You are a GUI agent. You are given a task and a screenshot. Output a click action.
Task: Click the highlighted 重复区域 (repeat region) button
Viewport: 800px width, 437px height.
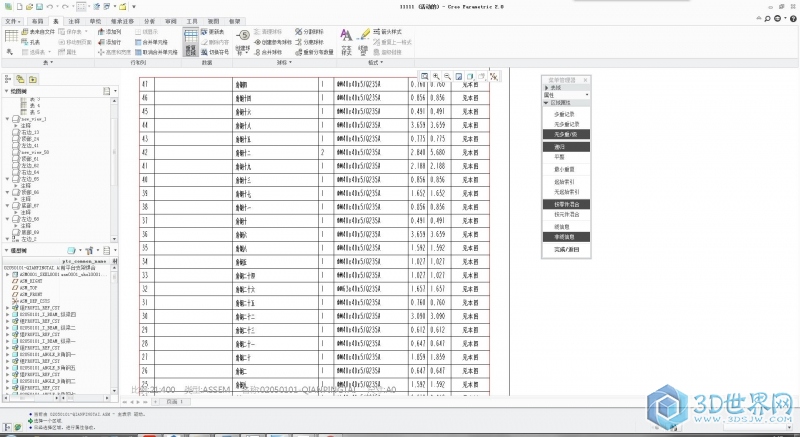191,42
